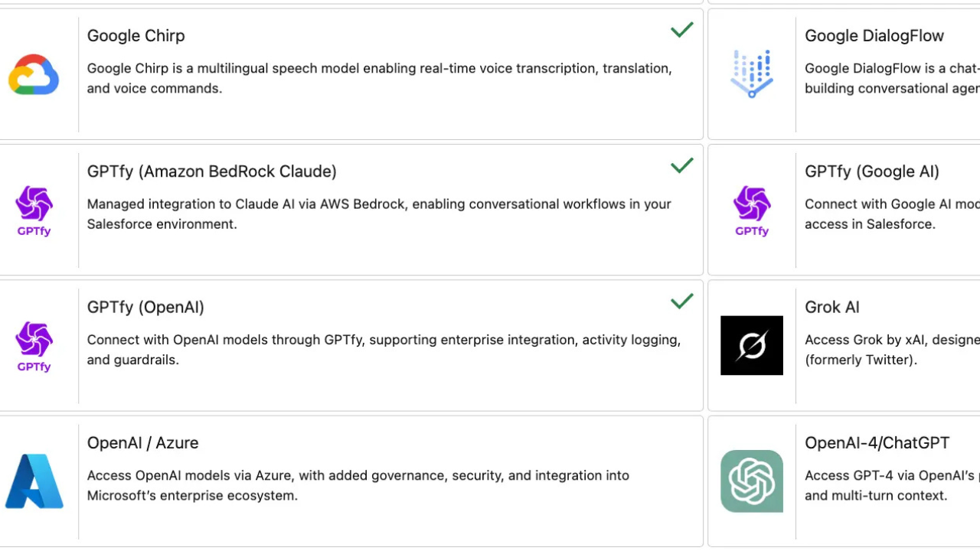The image size is (980, 551).
Task: Click the GPTfy logo on the OpenAI card
Action: [x=34, y=345]
